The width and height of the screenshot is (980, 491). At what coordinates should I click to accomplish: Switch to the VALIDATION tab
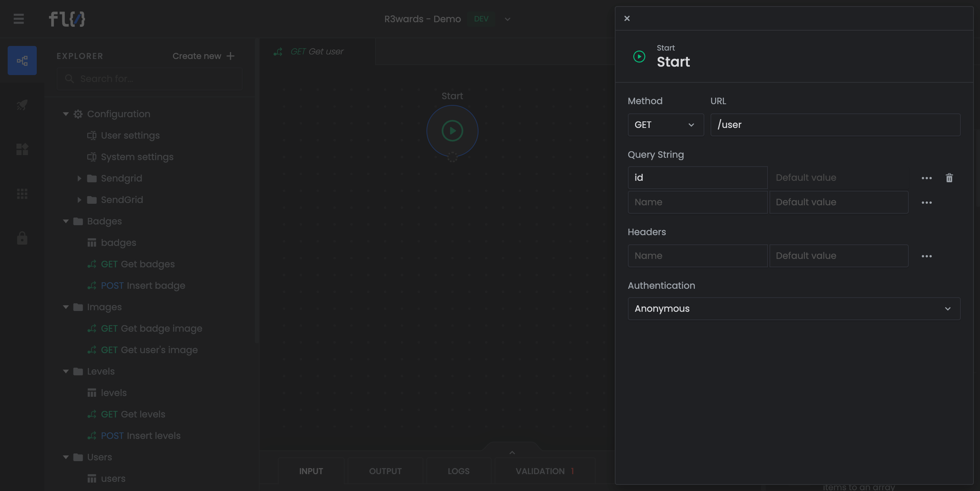coord(545,471)
